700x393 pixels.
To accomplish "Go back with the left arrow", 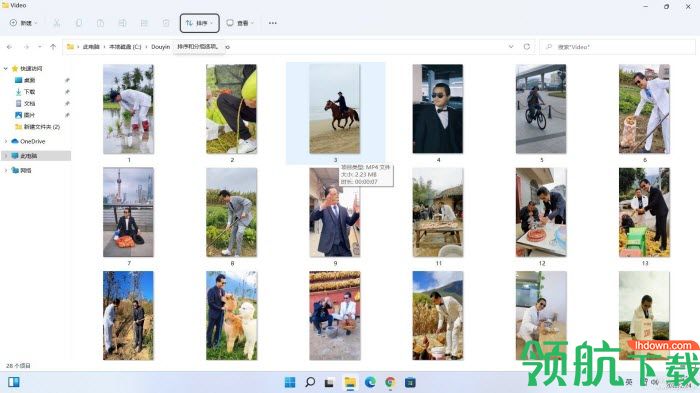I will [9, 46].
